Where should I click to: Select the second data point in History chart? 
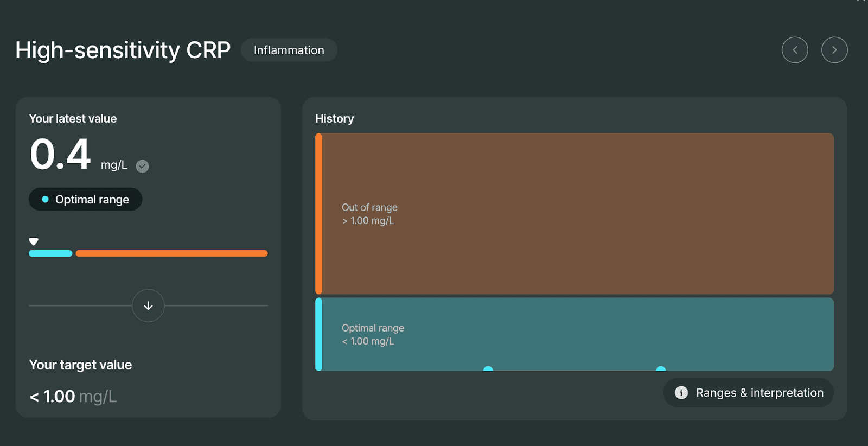click(661, 369)
